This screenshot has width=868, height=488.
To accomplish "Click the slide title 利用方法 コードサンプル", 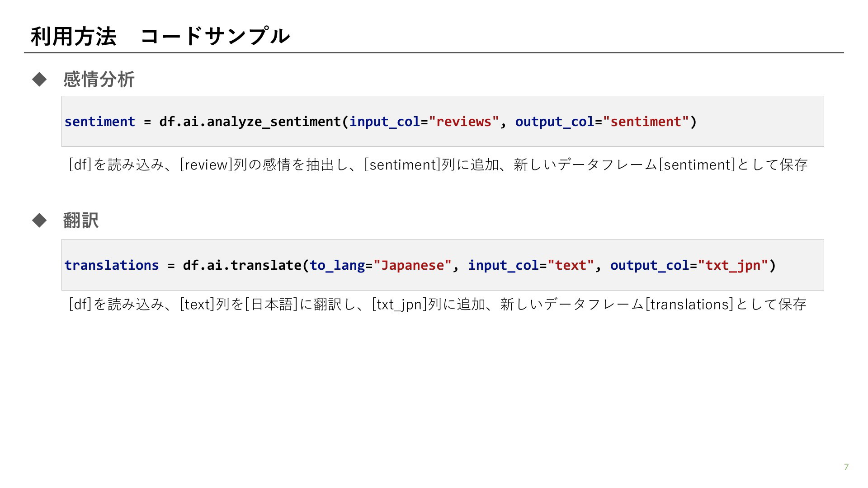I will (160, 36).
